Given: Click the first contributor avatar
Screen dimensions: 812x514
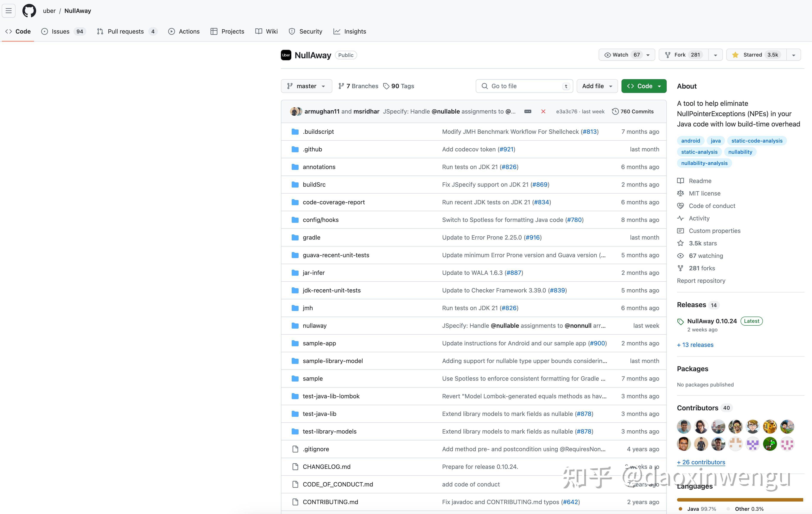Looking at the screenshot, I should pos(684,427).
